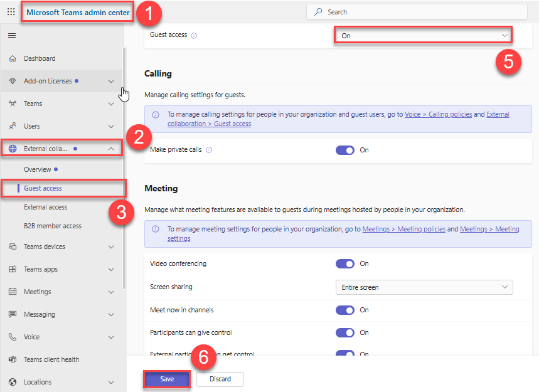This screenshot has height=392, width=539.
Task: Click the Dashboard home icon
Action: click(x=13, y=58)
